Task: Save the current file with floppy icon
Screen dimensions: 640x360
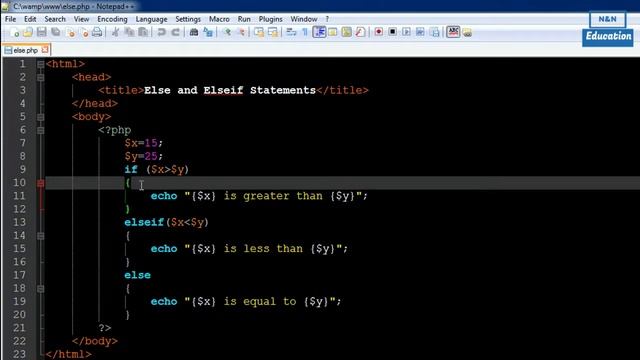Action: point(42,32)
